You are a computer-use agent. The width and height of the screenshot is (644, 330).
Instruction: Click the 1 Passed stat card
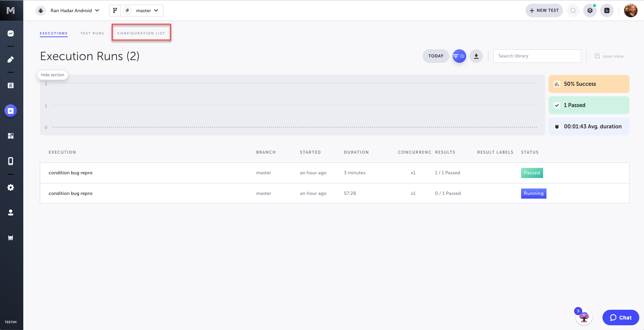pyautogui.click(x=589, y=105)
